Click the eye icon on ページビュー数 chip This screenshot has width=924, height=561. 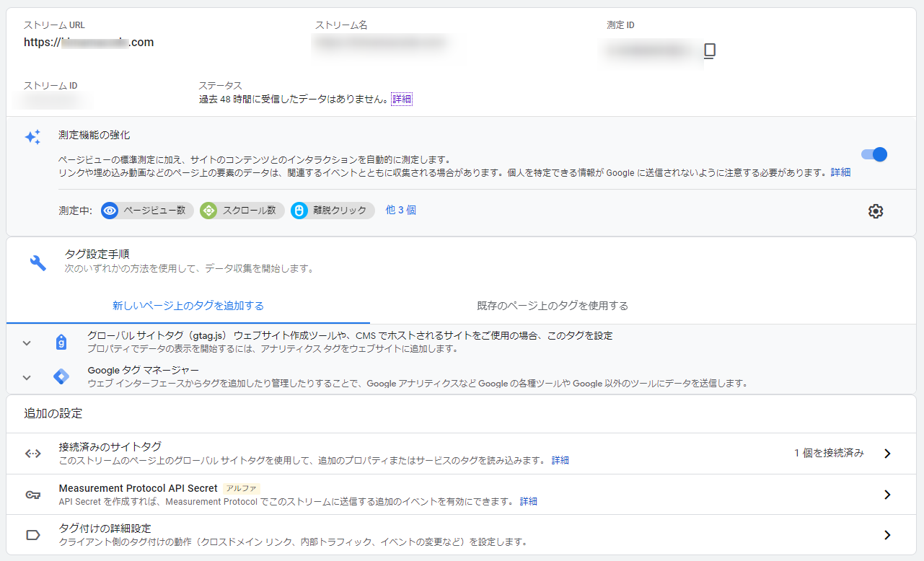110,211
